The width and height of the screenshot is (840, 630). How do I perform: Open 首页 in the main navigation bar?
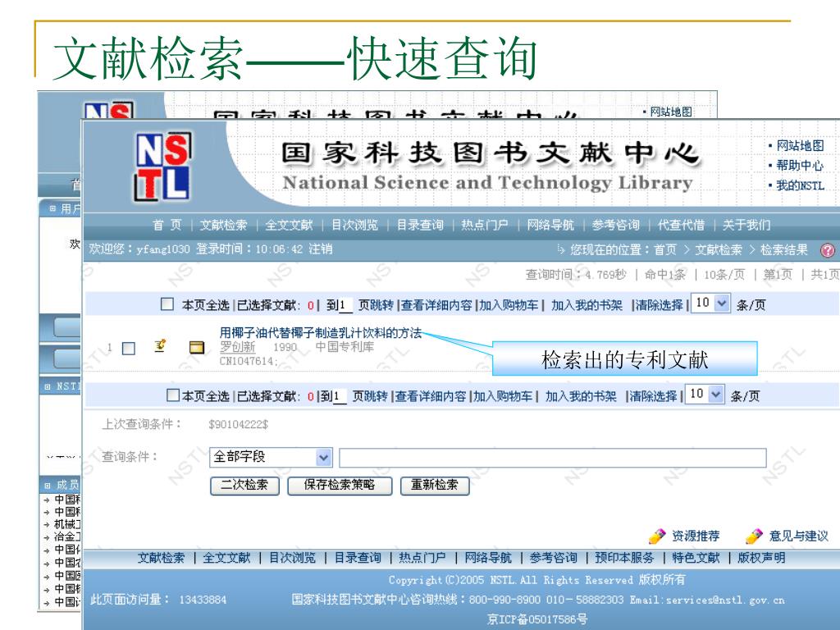[x=167, y=225]
